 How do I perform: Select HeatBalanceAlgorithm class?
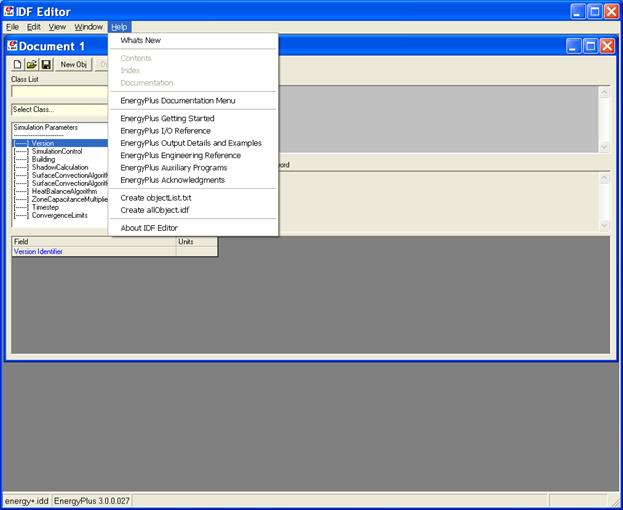coord(60,191)
